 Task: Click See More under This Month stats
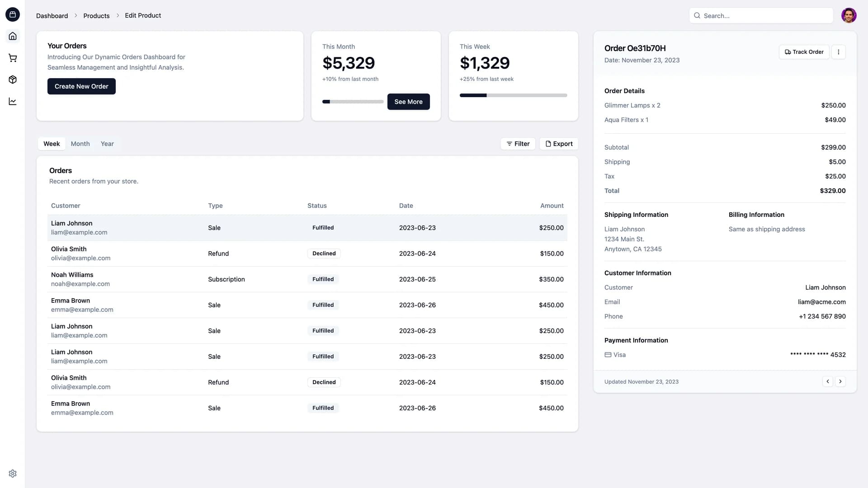click(x=408, y=101)
